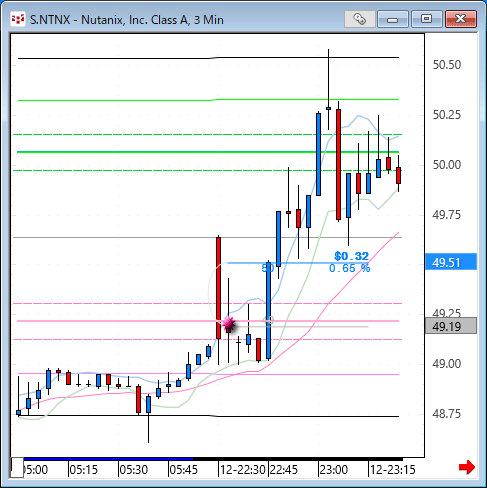Click the 50.50 price axis label

point(447,65)
